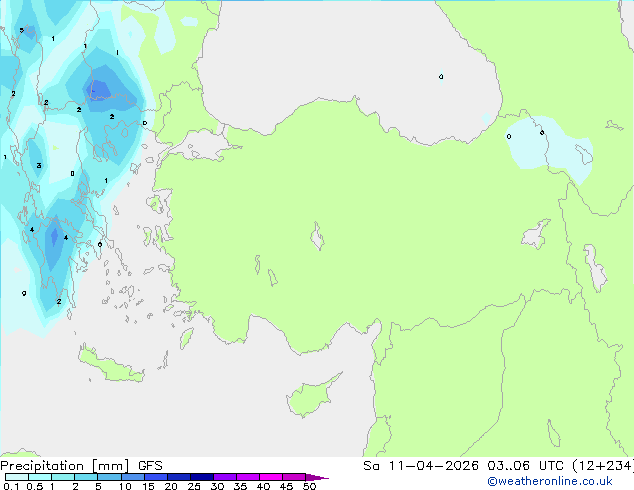Click the '20' legend scale label
Image resolution: width=634 pixels, height=490 pixels.
pos(171,486)
